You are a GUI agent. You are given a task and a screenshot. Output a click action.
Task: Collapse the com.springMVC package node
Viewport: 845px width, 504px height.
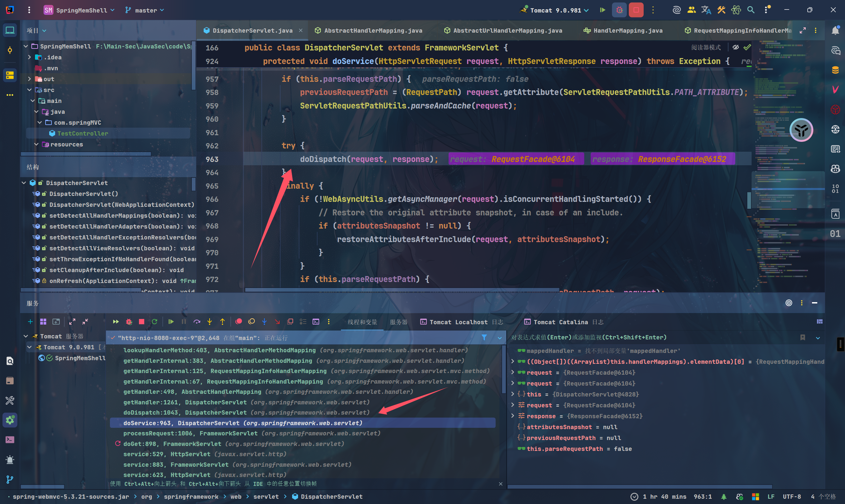40,123
